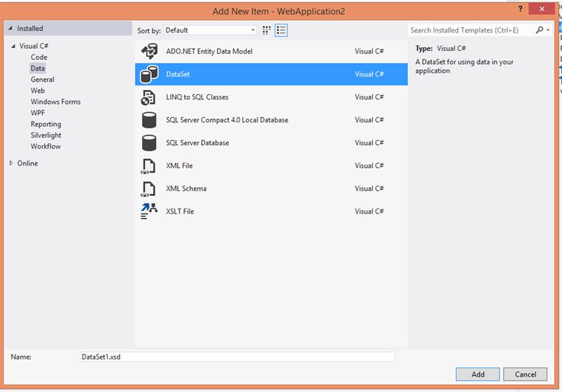
Task: Open the Sort by Default dropdown
Action: [x=210, y=30]
